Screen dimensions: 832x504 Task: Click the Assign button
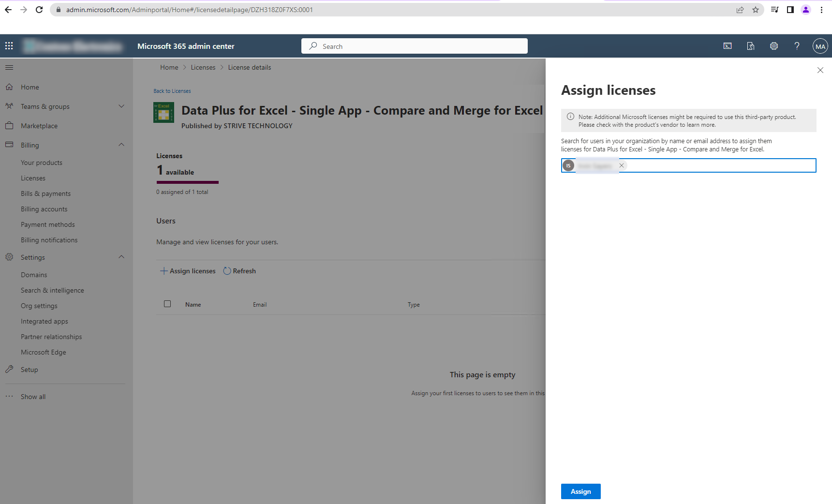pos(580,491)
